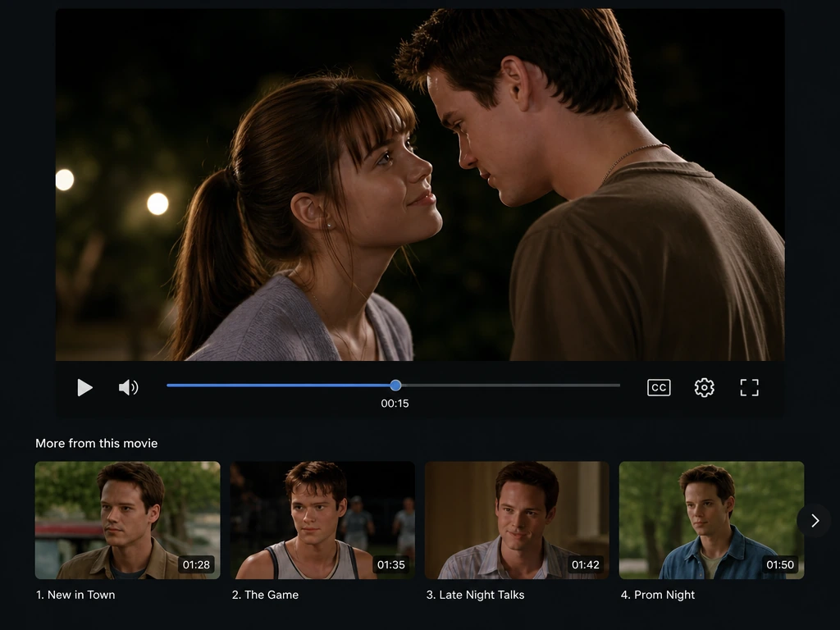
Task: Click the '3. Late Night Talks' title
Action: tap(475, 595)
